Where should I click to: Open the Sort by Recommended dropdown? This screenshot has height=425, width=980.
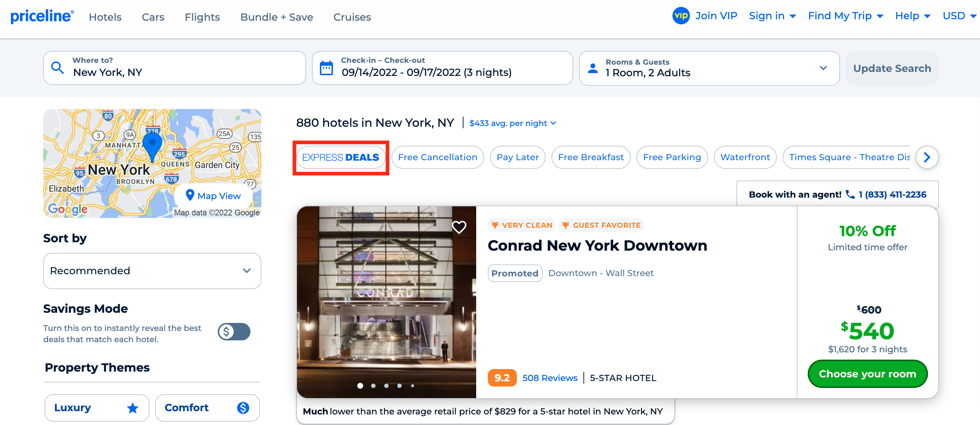pos(152,271)
